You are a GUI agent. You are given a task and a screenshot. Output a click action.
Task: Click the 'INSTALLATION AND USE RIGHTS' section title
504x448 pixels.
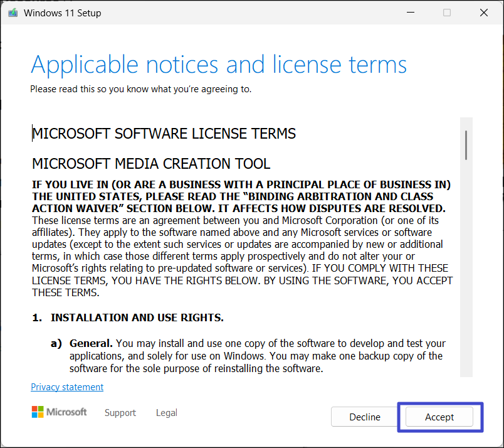(137, 318)
